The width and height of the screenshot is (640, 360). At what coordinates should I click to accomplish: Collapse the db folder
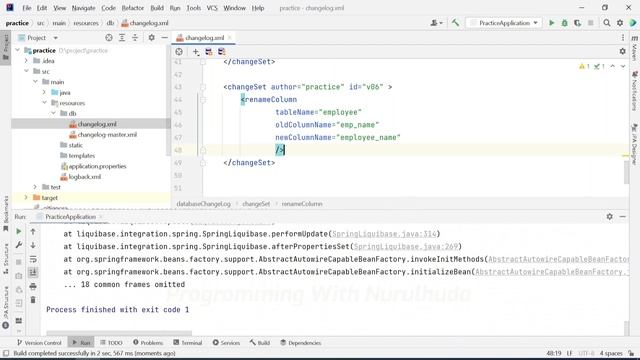[x=53, y=113]
